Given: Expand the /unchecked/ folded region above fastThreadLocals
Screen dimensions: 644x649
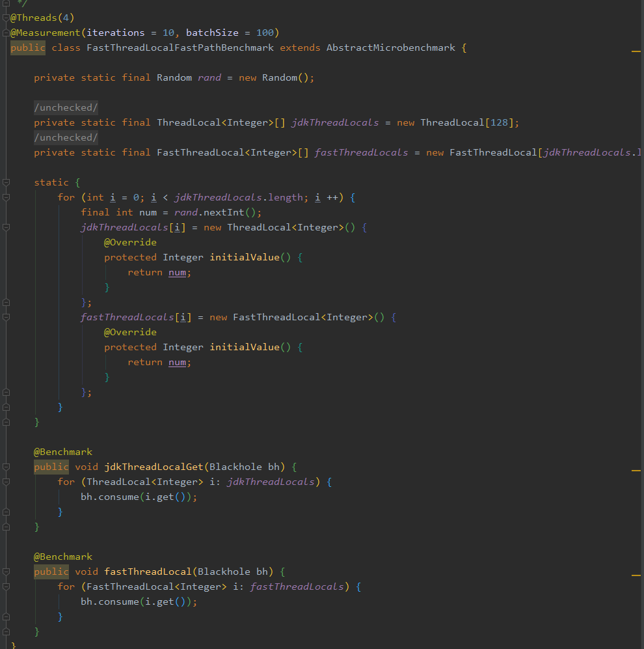Looking at the screenshot, I should 66,137.
